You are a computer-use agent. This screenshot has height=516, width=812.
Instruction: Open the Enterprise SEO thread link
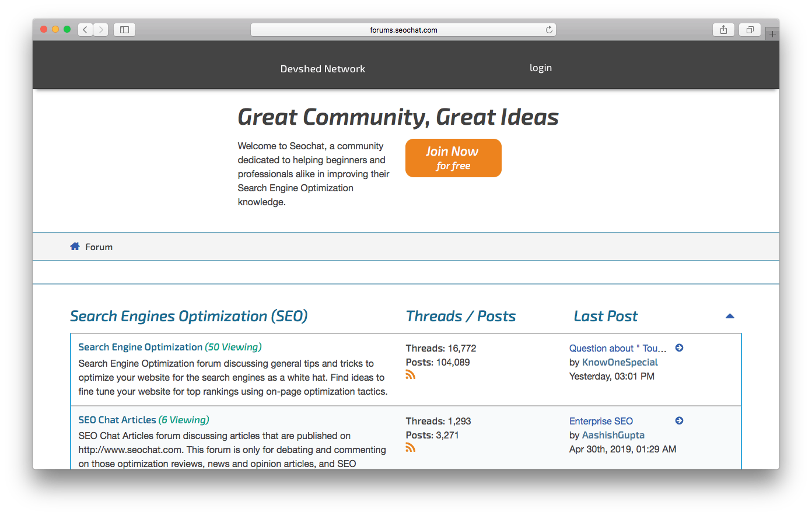(601, 421)
